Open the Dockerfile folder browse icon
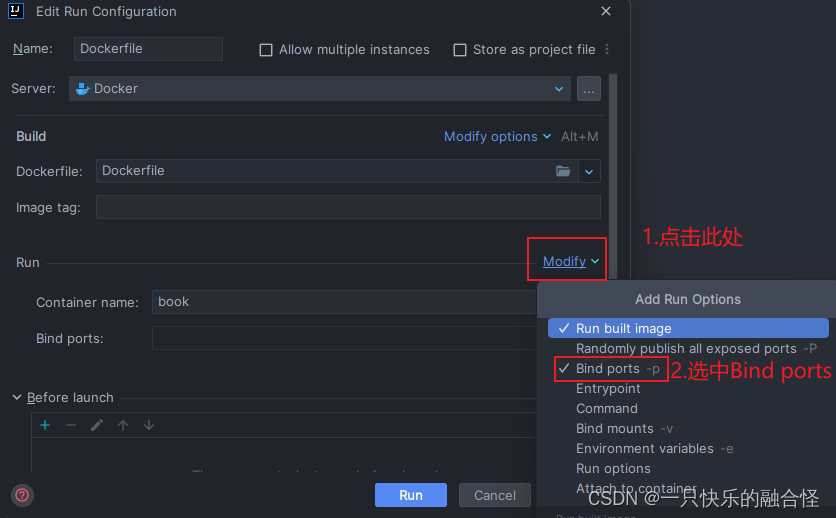 point(563,171)
